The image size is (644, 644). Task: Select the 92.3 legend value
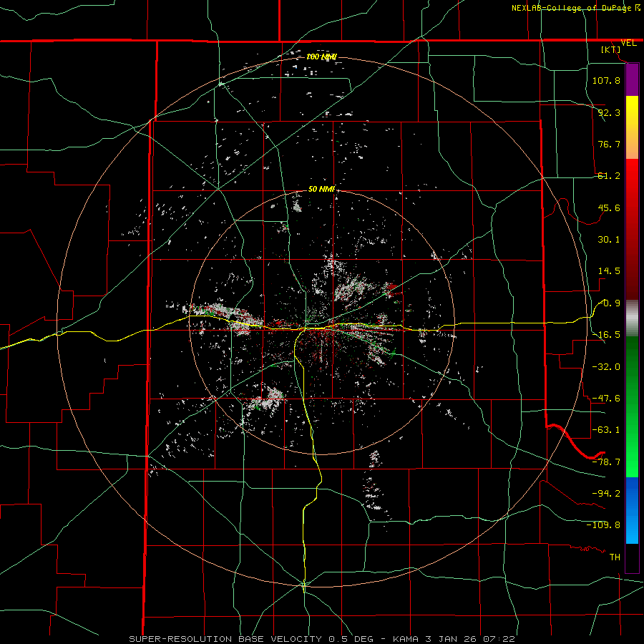click(x=609, y=112)
